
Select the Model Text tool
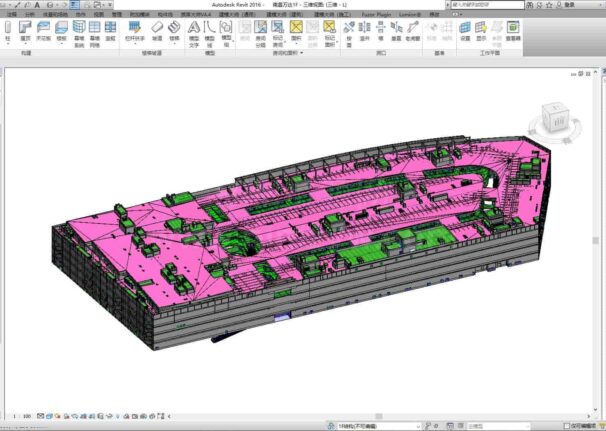(x=194, y=34)
